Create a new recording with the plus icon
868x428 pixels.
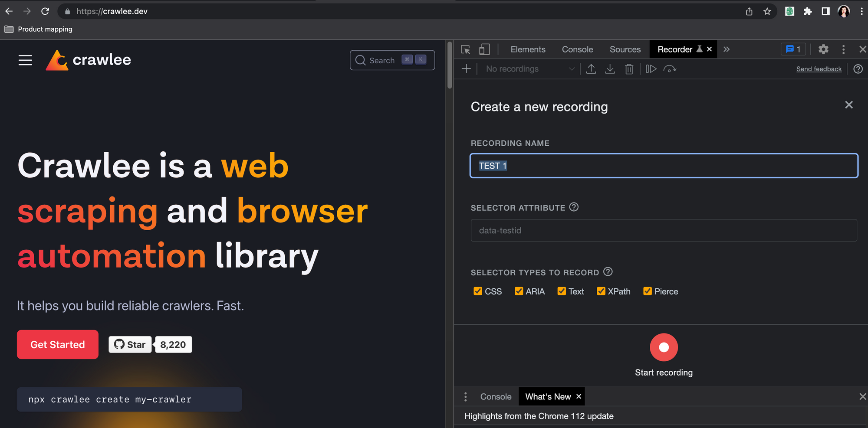click(x=466, y=69)
